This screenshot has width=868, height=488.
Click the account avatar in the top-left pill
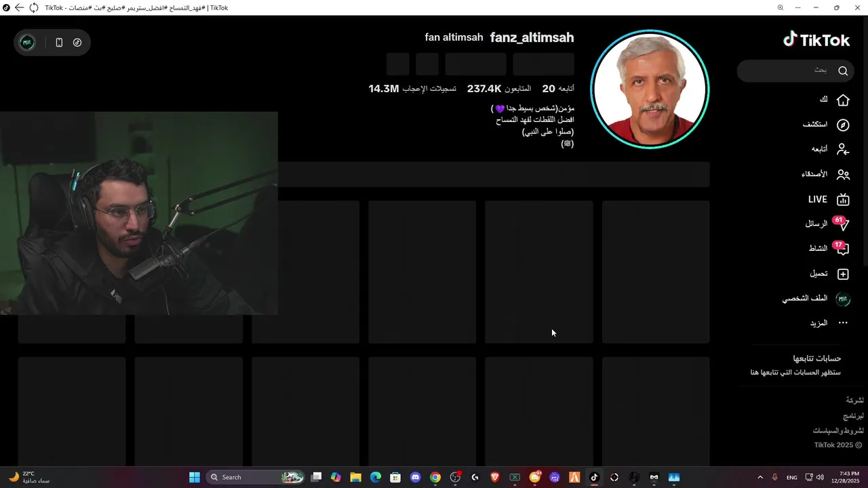point(27,42)
